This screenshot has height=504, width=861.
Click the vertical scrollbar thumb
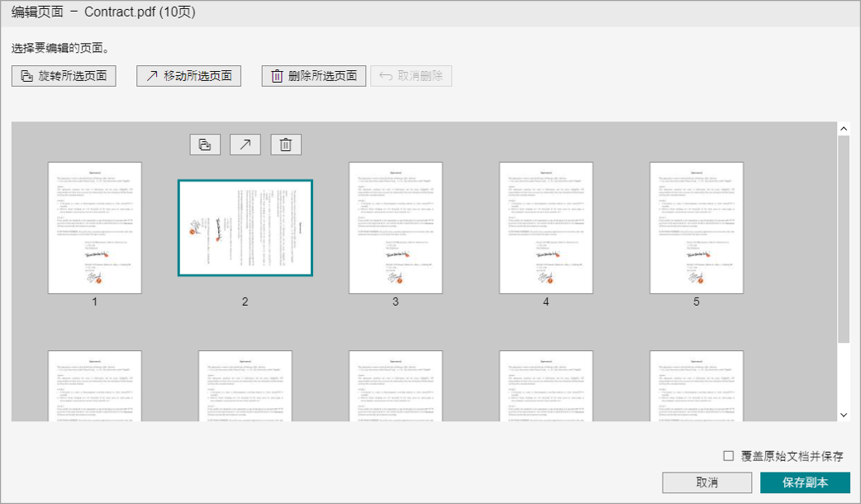point(844,240)
